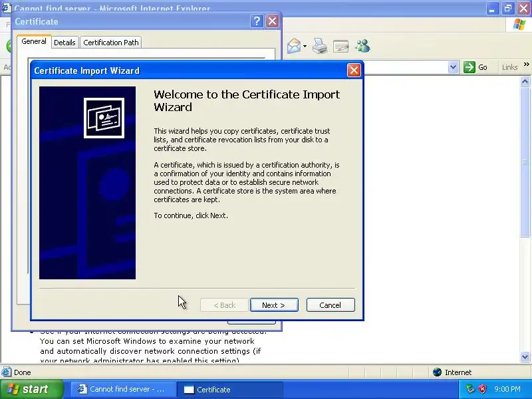Click the vertical scrollbar thumb in IE
The width and height of the screenshot is (532, 399).
click(x=525, y=162)
